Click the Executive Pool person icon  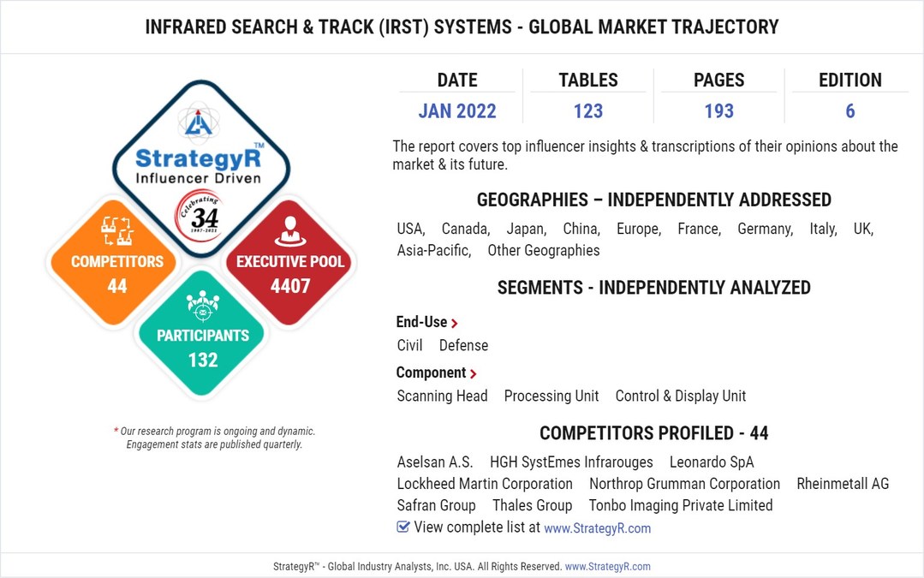point(290,231)
